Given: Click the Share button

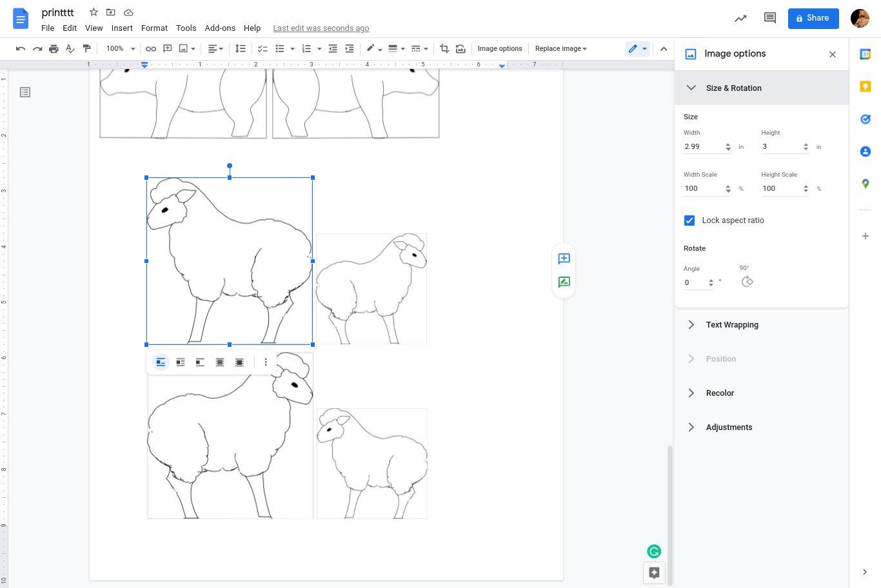Looking at the screenshot, I should coord(813,18).
